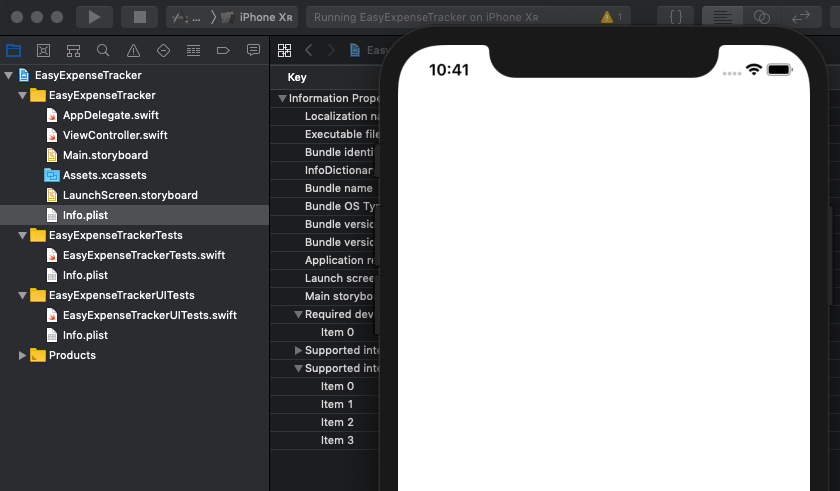Collapse the Required device capabilities row
This screenshot has width=840, height=491.
pos(298,315)
